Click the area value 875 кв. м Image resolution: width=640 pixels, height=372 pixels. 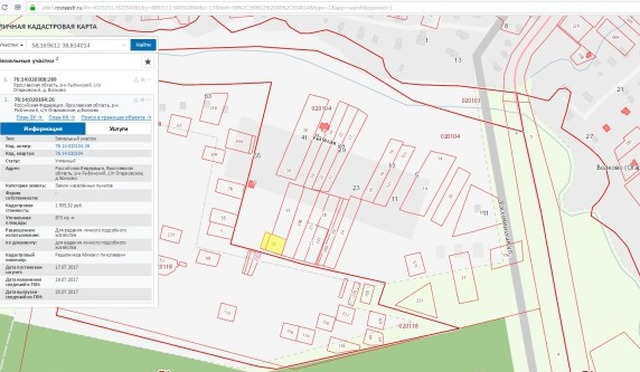(64, 218)
